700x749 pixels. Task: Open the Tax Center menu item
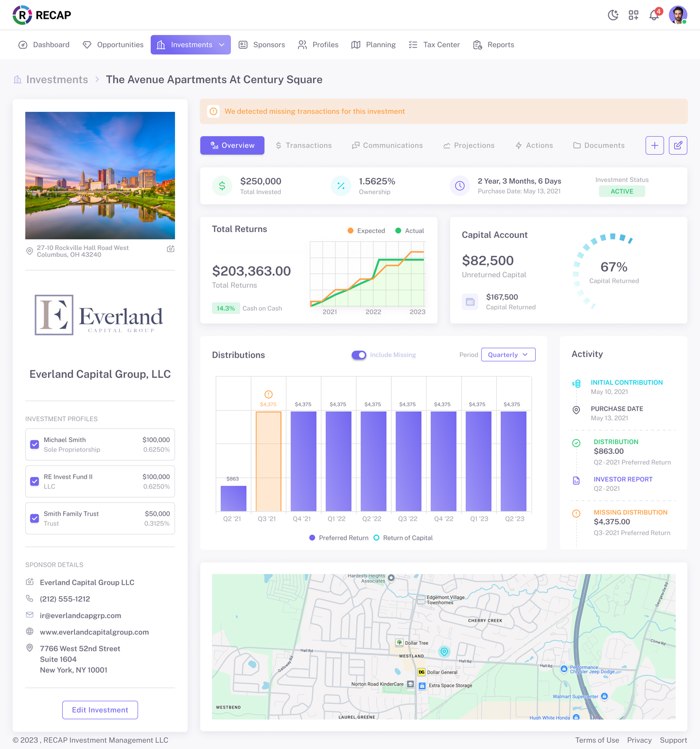[x=434, y=45]
